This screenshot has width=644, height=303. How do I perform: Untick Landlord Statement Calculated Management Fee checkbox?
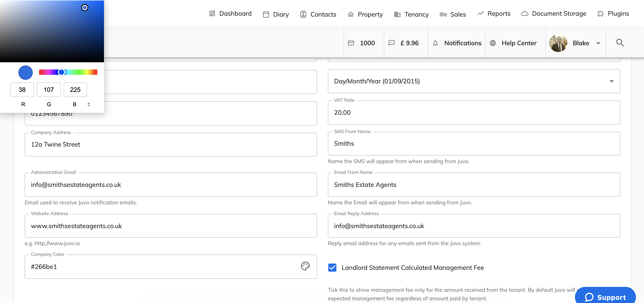pos(332,268)
